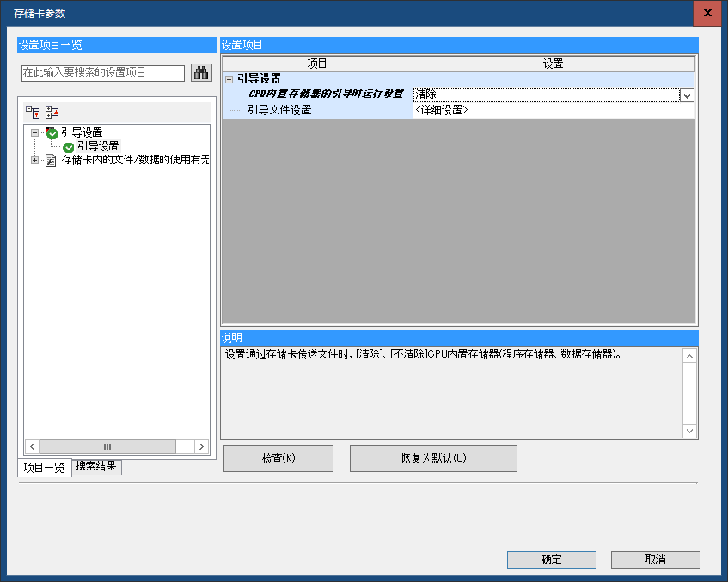728x582 pixels.
Task: Collapse the 引导设置 tree node
Action: coord(34,132)
